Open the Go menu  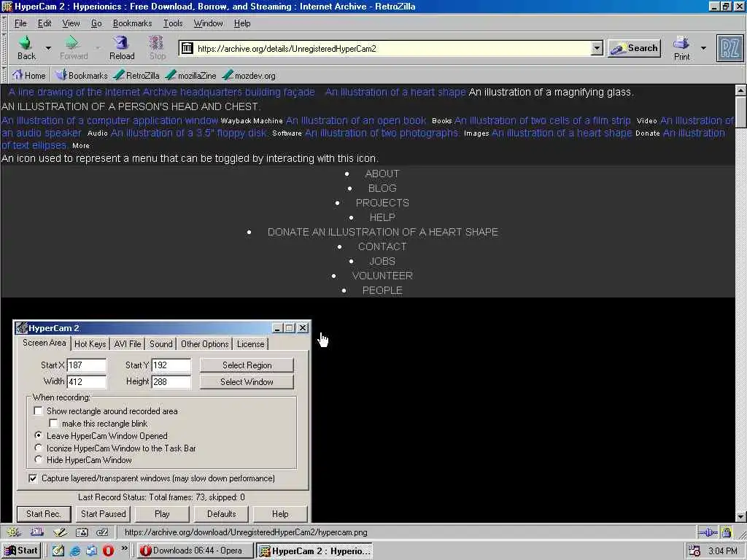[x=96, y=23]
